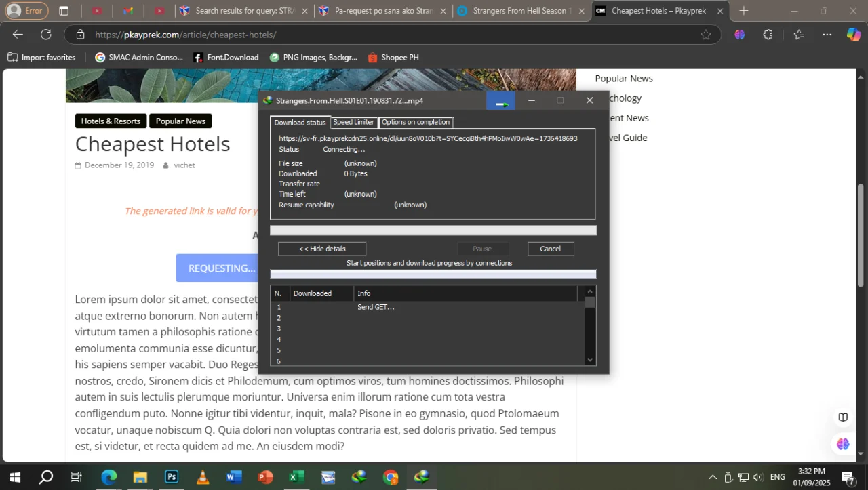Open Popular News sidebar link
868x490 pixels.
click(x=624, y=79)
